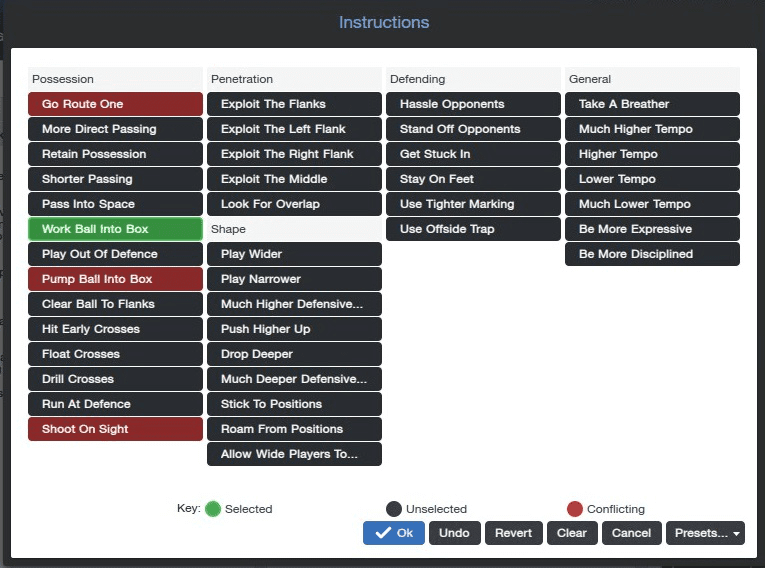The height and width of the screenshot is (568, 765).
Task: Click the Undo button
Action: [x=455, y=533]
